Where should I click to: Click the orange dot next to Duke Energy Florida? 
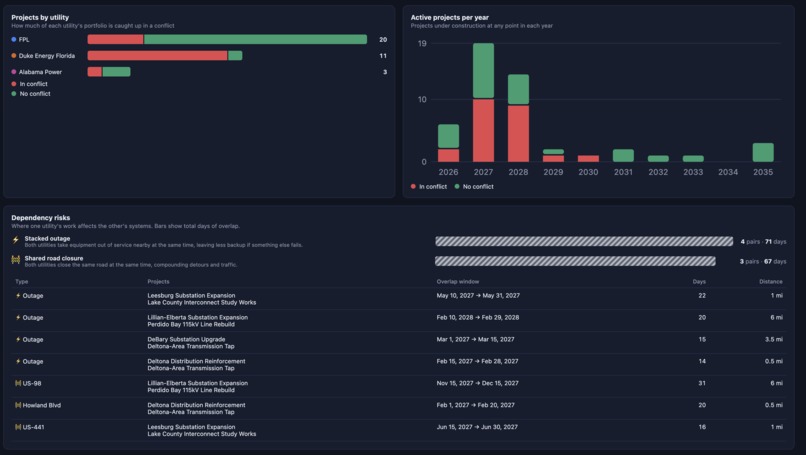(x=14, y=56)
